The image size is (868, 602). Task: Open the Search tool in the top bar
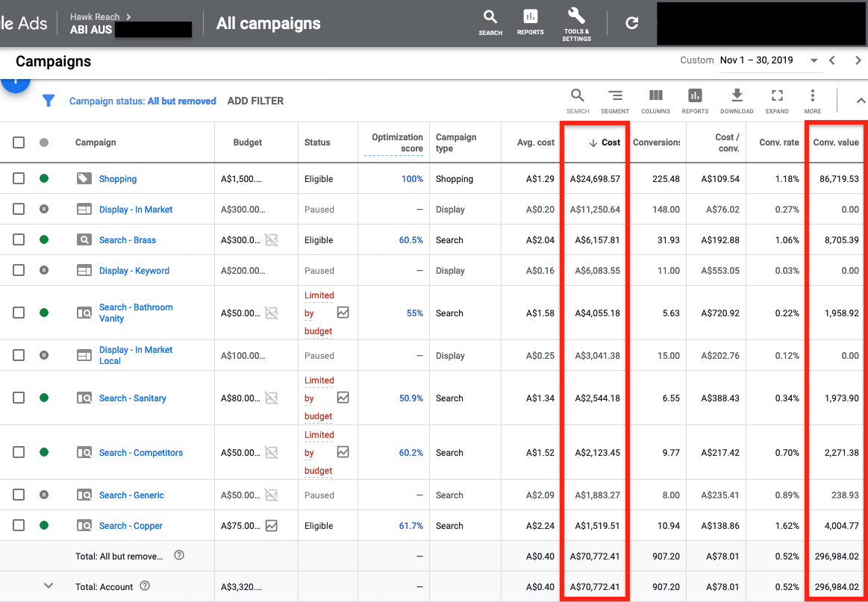490,22
